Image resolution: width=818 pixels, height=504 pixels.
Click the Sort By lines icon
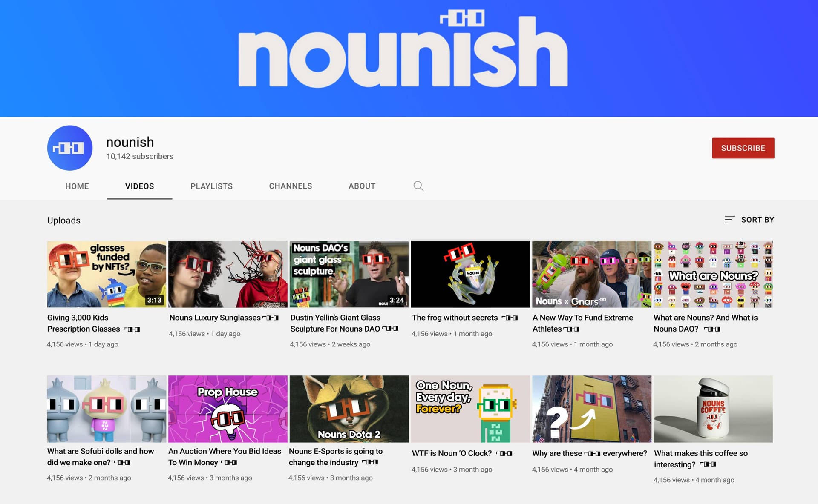point(729,220)
